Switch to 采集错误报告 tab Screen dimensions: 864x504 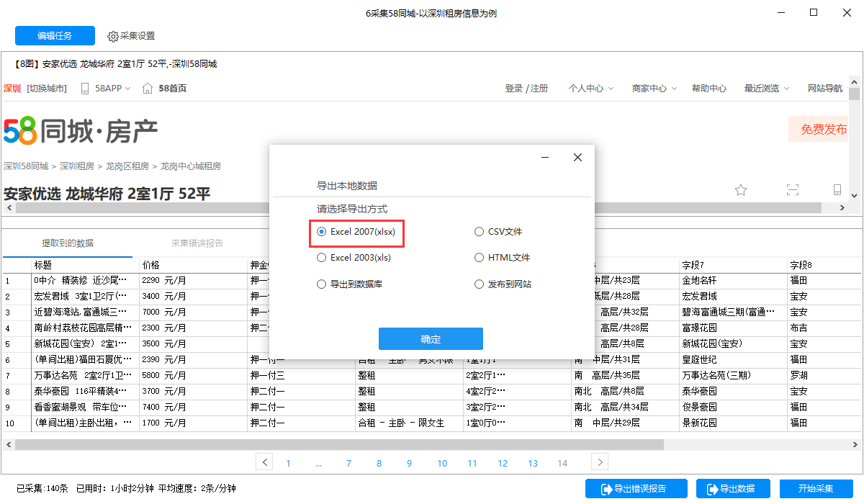pos(197,243)
